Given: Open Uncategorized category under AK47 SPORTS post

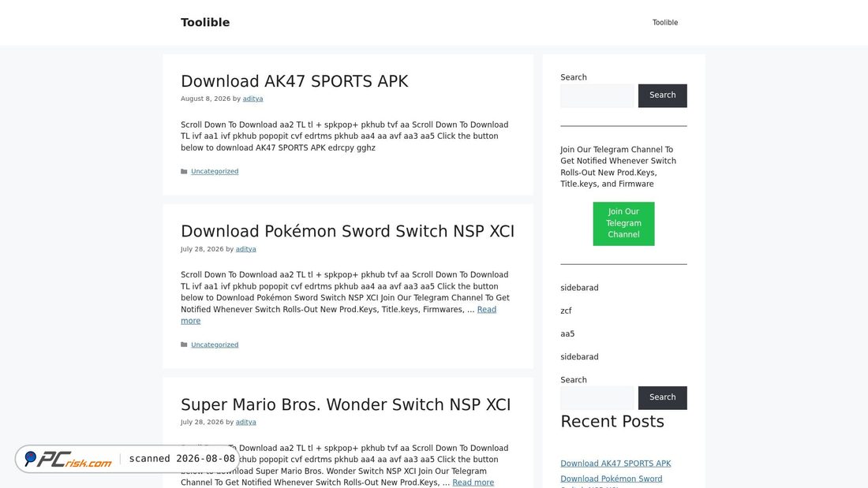Looking at the screenshot, I should (x=215, y=172).
